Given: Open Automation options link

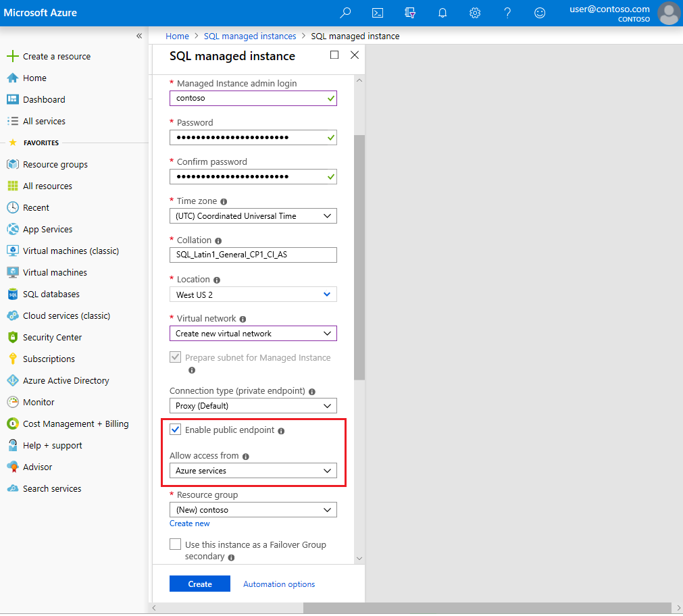Looking at the screenshot, I should click(x=278, y=584).
